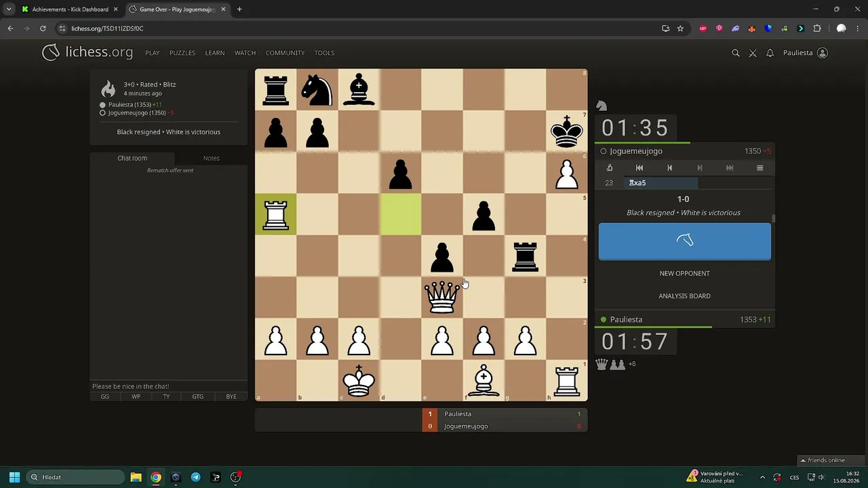
Task: Click the lichess.org logo
Action: coord(87,52)
